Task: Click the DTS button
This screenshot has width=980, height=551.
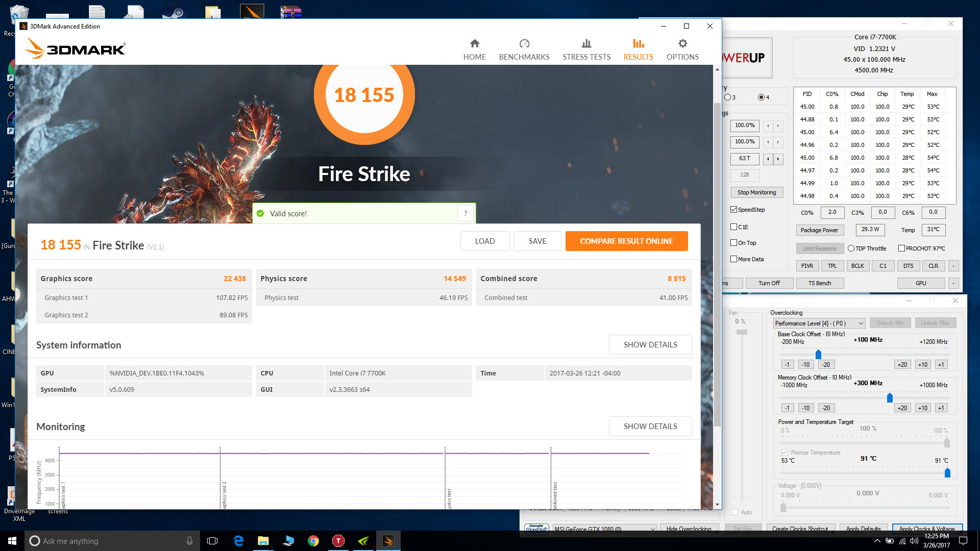Action: point(908,266)
